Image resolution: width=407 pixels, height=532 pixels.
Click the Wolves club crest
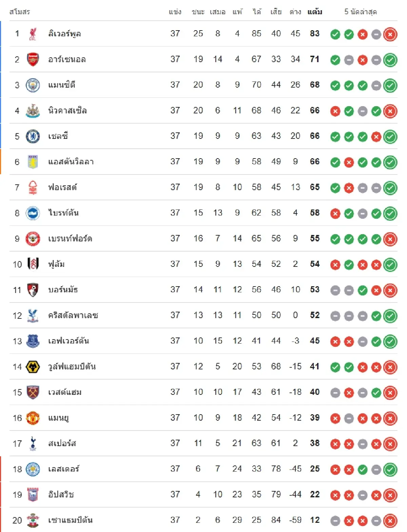point(33,367)
